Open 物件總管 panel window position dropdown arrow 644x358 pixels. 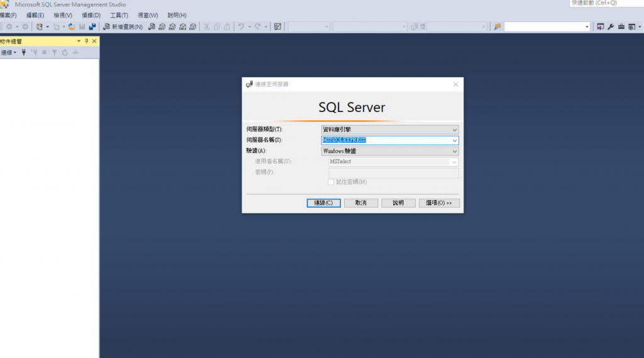(79, 41)
